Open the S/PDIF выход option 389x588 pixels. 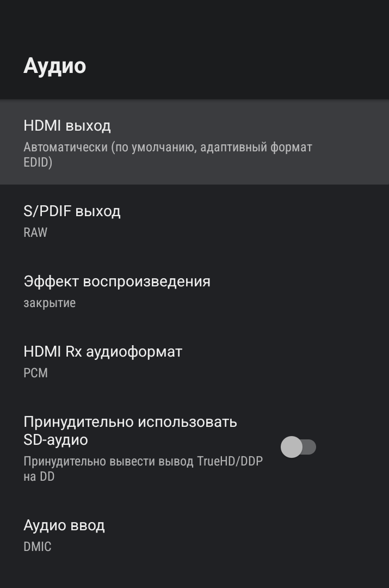click(x=194, y=220)
